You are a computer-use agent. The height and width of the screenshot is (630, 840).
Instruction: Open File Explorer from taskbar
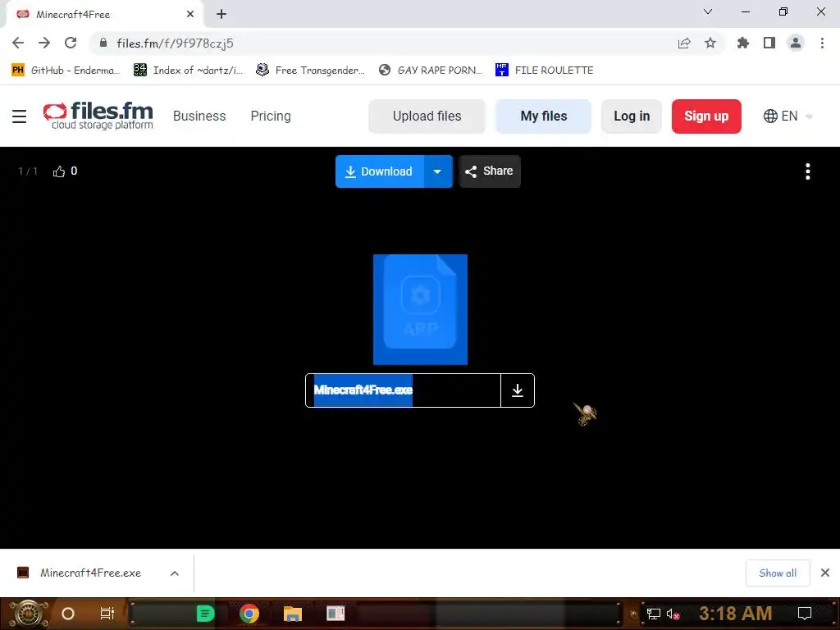[x=293, y=614]
